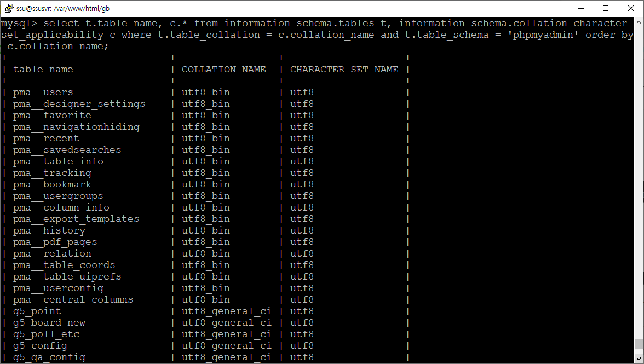Maximize the terminal window
Screen dimensions: 644x364
point(606,8)
